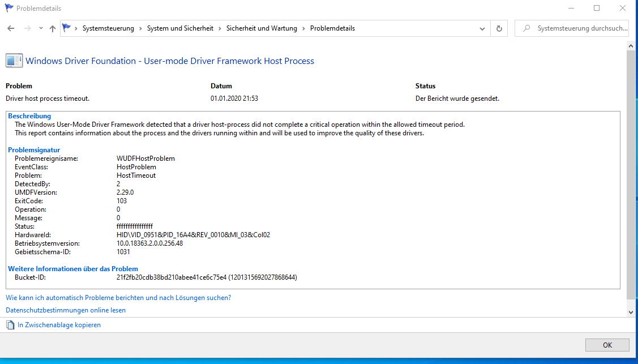Image resolution: width=638 pixels, height=364 pixels.
Task: Click the Problemdetails title bar flag icon
Action: (9, 8)
